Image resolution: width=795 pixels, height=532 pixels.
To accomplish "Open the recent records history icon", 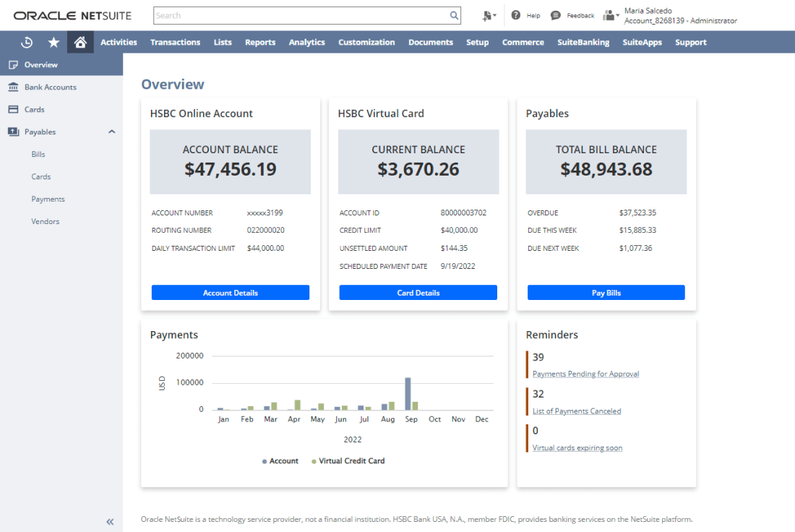I will pyautogui.click(x=27, y=43).
